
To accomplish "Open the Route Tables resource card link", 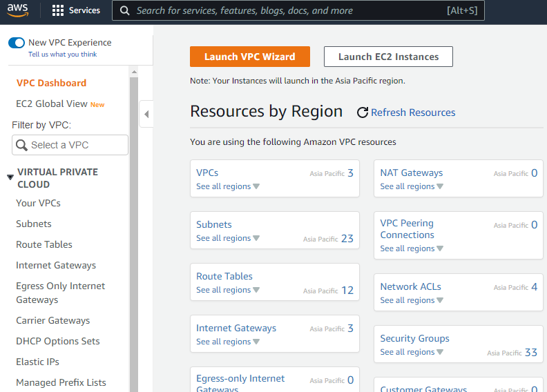I will (224, 276).
